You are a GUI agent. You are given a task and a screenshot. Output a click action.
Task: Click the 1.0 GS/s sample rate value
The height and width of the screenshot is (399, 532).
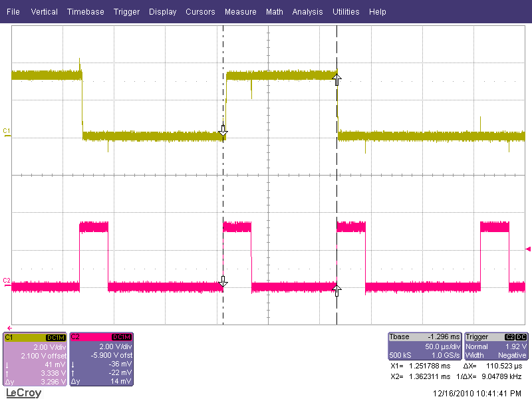(446, 355)
